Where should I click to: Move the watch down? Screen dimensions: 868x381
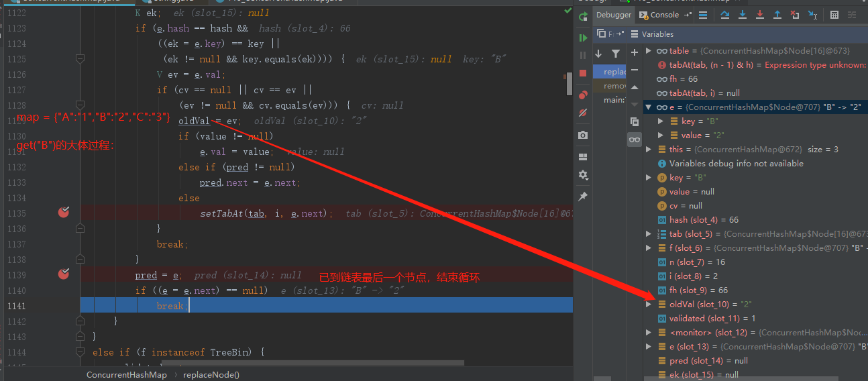pyautogui.click(x=635, y=105)
